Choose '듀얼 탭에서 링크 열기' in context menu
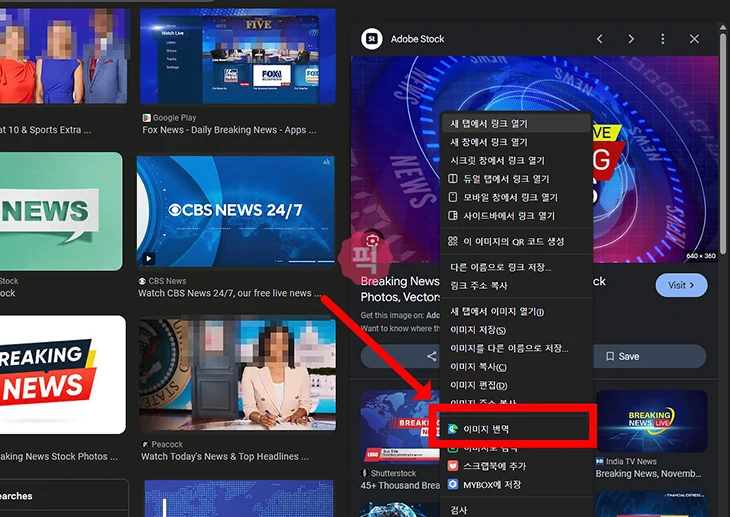Image resolution: width=730 pixels, height=517 pixels. (516, 179)
